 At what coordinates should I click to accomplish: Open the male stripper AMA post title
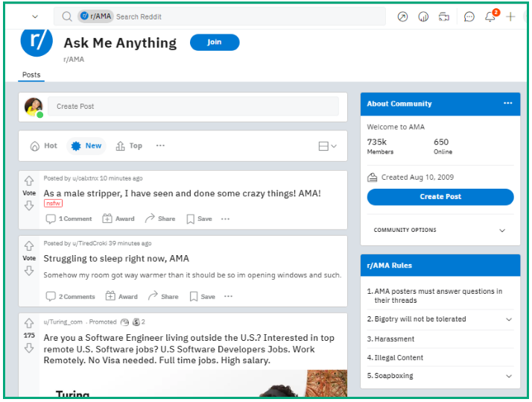tap(183, 193)
